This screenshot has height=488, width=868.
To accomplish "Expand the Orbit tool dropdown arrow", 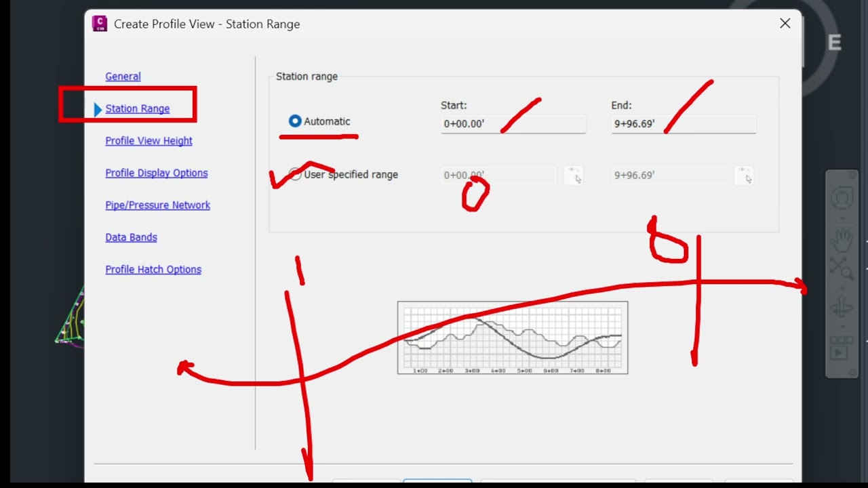I will (x=842, y=326).
